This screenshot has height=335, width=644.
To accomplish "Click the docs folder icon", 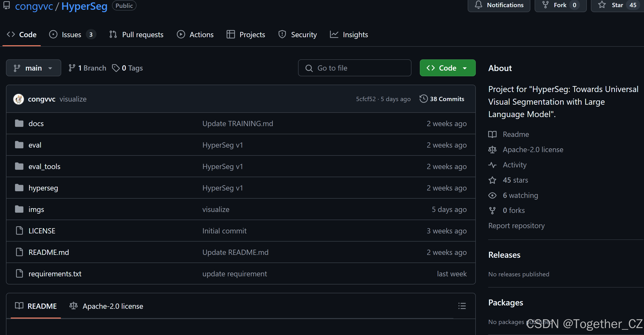I will point(19,123).
